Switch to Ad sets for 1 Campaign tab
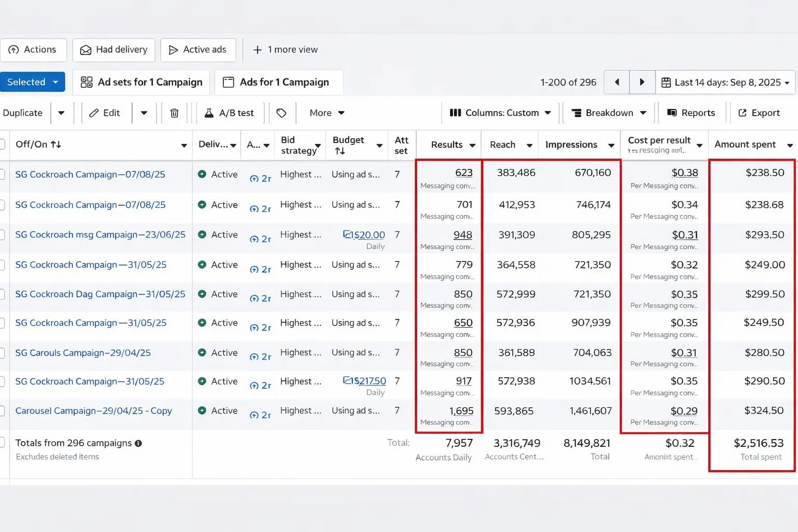Screen dimensions: 798x532 coord(141,82)
